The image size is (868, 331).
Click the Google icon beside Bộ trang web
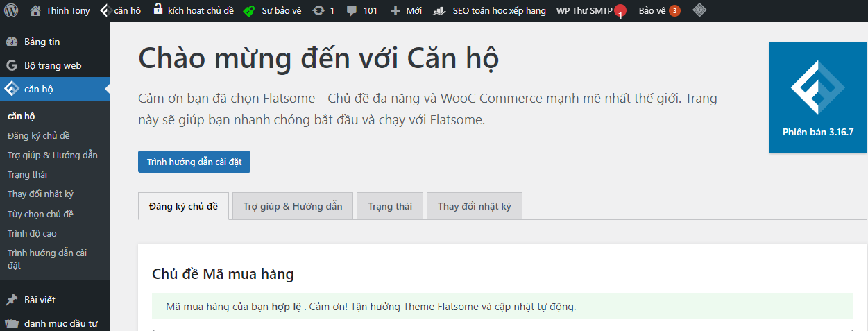click(x=11, y=65)
